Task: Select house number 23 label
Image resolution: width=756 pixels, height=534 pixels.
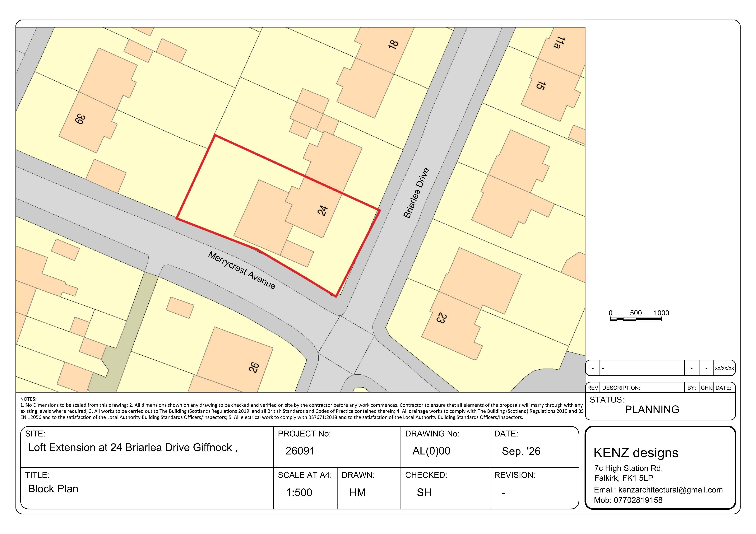Action: coord(441,318)
